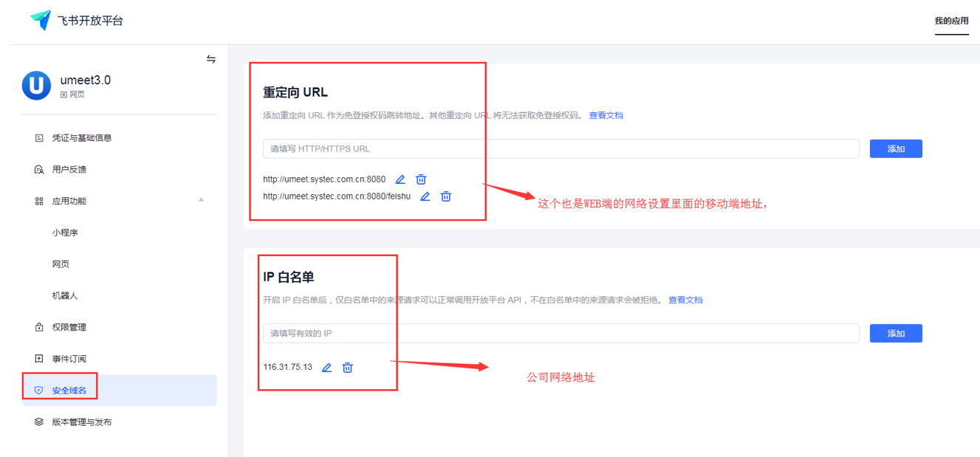This screenshot has width=980, height=457.
Task: Open 查看文档 link for redirect URL
Action: pos(606,116)
